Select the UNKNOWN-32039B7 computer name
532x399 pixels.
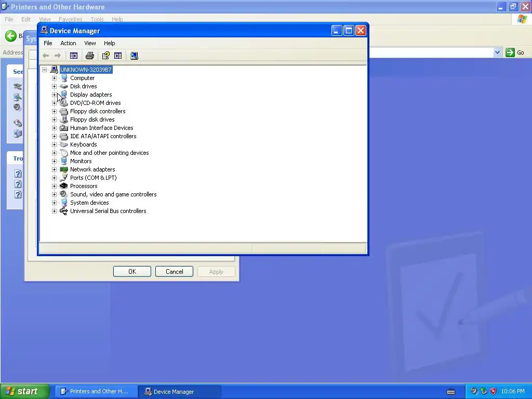[x=86, y=70]
